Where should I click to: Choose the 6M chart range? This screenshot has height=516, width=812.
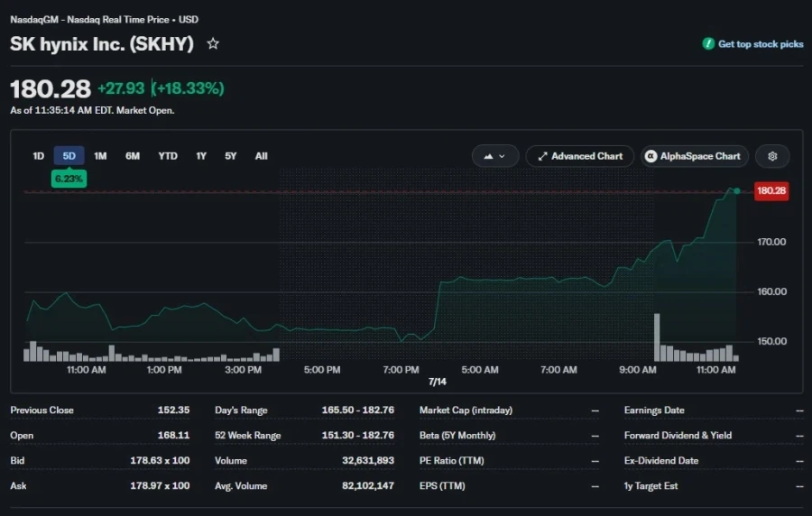(x=133, y=156)
